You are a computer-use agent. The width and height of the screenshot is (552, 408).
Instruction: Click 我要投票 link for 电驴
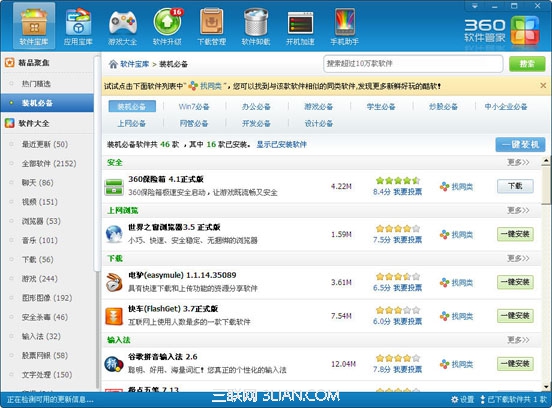408,288
